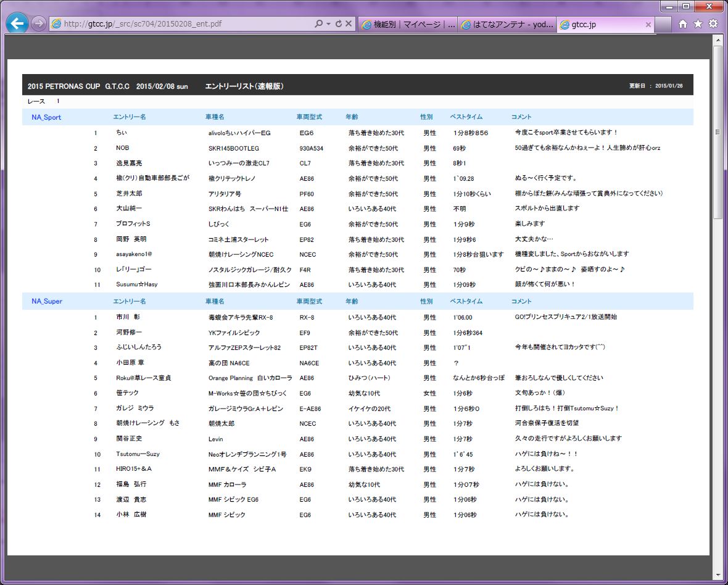The height and width of the screenshot is (585, 728).
Task: Click the comment 河合奈保子復活を切望
Action: [x=547, y=423]
